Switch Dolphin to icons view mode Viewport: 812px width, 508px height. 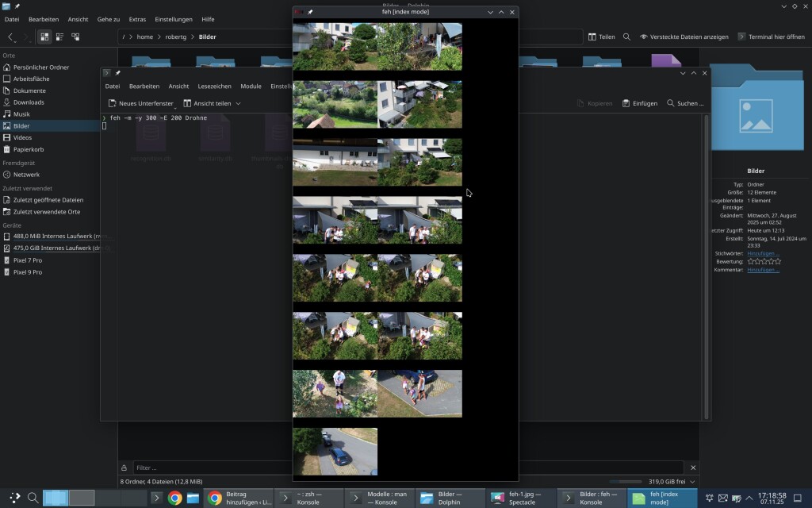click(44, 37)
